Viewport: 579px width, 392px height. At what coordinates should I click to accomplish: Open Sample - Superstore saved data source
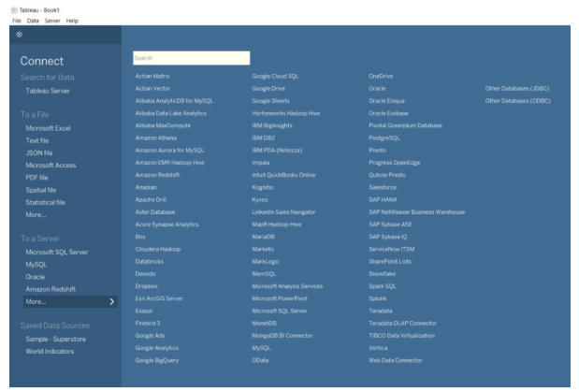coord(56,340)
